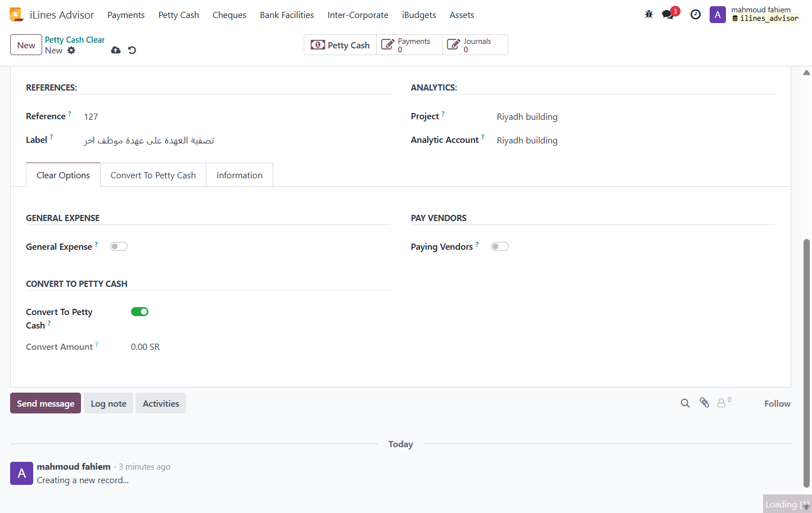The height and width of the screenshot is (513, 812).
Task: Open the Inter-Corporate menu
Action: tap(358, 15)
